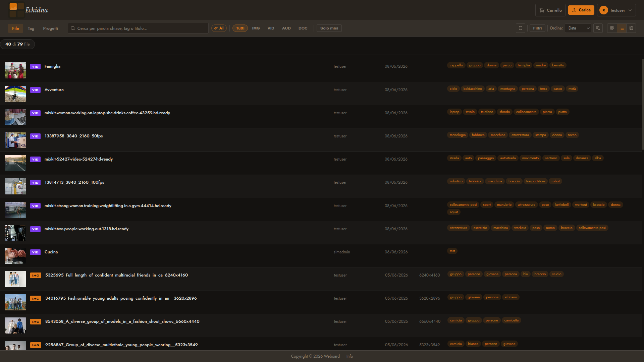The height and width of the screenshot is (362, 644).
Task: Toggle the AI search mode
Action: coord(219,28)
